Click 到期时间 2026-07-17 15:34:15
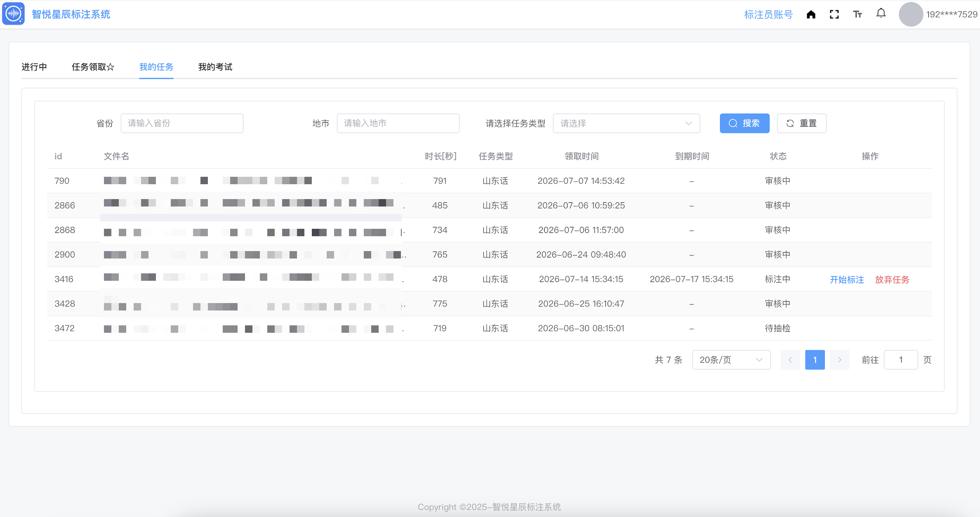Screen dimensions: 980x517 692,279
